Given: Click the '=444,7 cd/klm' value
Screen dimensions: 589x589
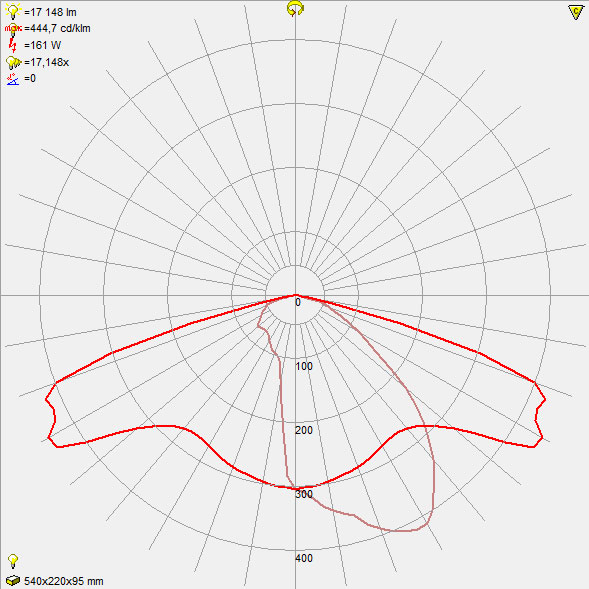Looking at the screenshot, I should [57, 29].
